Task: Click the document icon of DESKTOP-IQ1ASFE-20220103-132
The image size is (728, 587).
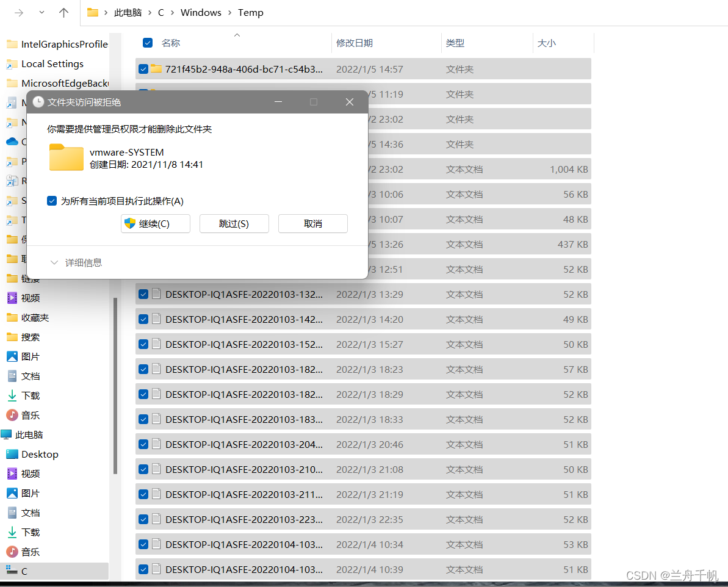Action: (156, 294)
